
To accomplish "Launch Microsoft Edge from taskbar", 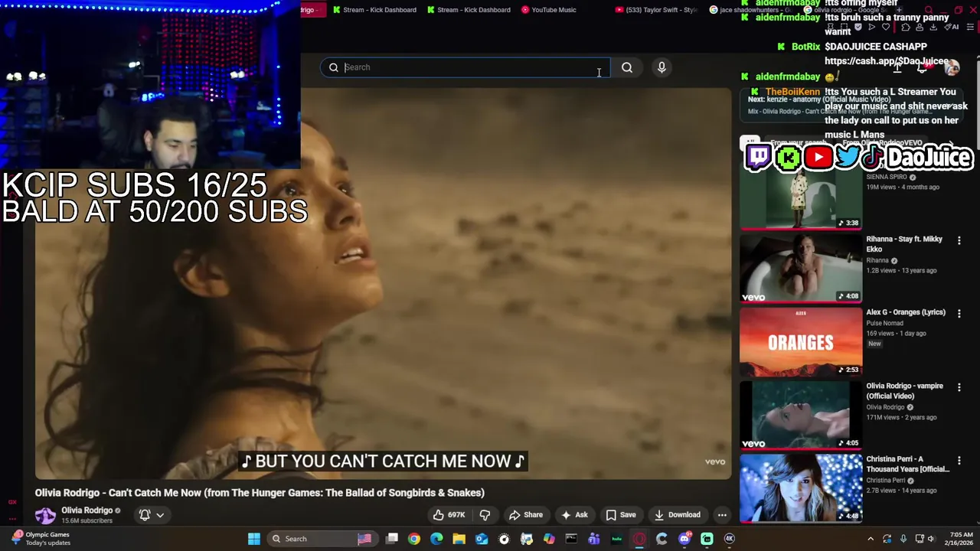I will coord(436,539).
